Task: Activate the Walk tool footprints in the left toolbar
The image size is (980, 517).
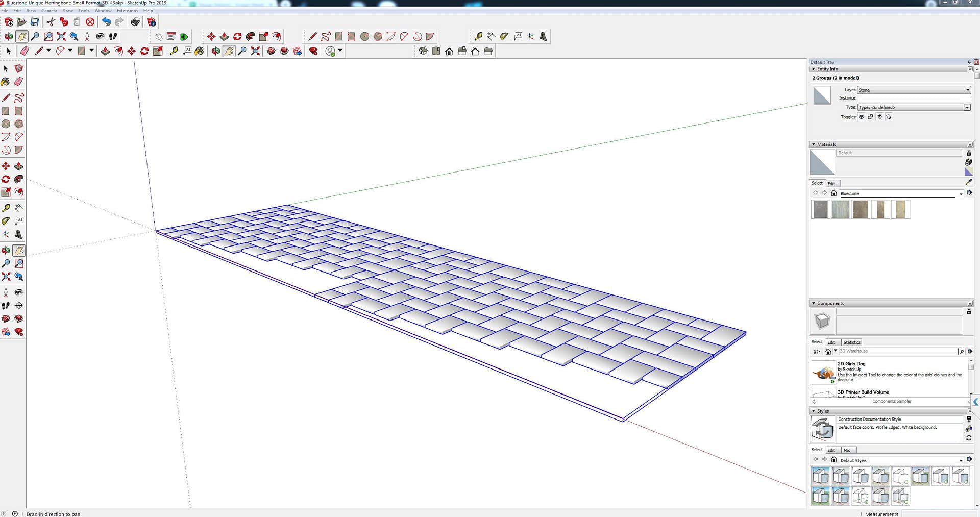Action: 6,306
